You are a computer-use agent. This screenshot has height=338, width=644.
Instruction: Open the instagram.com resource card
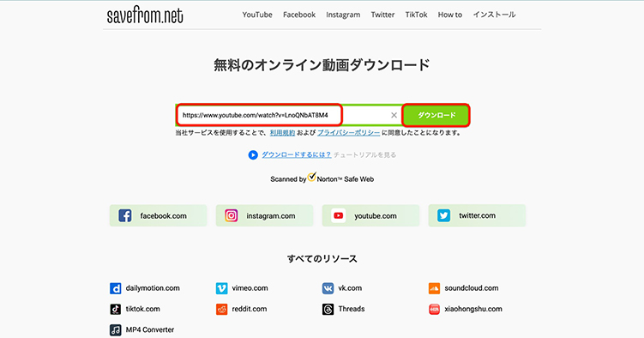pyautogui.click(x=264, y=215)
